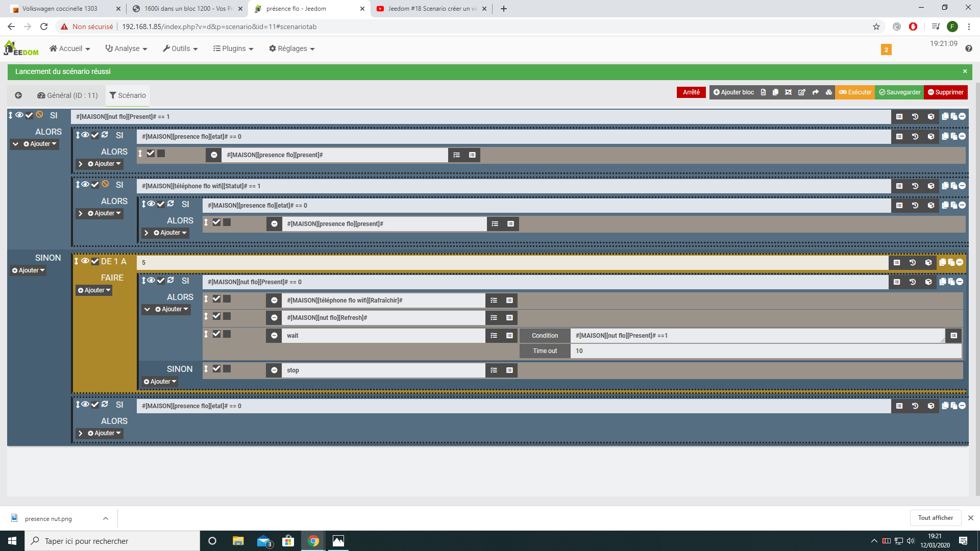The height and width of the screenshot is (551, 980).
Task: Click the Exécuter button
Action: (855, 92)
